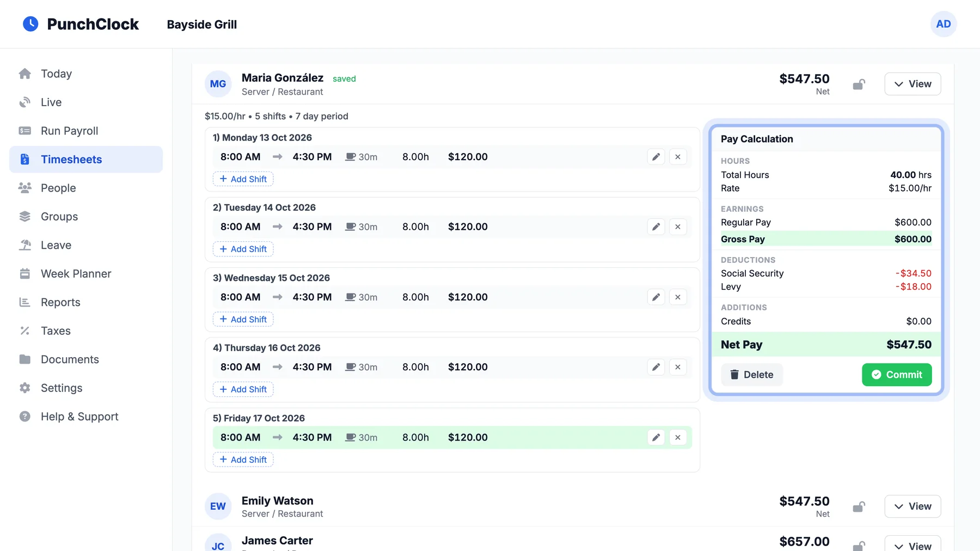Click the MG avatar for Maria González
Screen dimensions: 980x551
[218, 84]
